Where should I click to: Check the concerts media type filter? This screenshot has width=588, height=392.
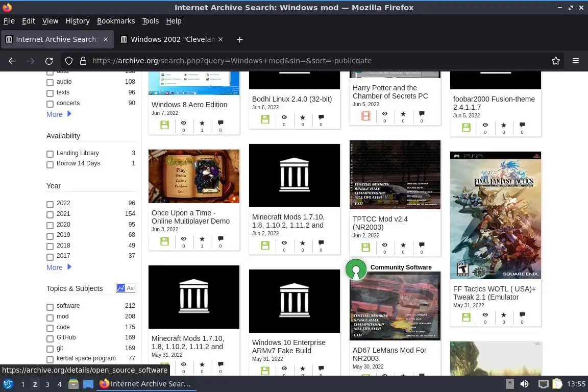tap(50, 104)
